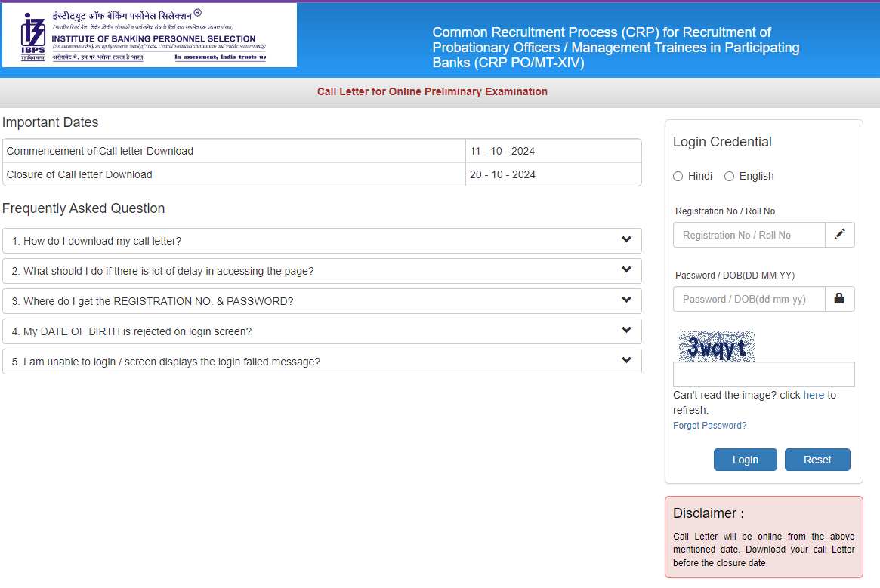
Task: Click the Disclaimer heading
Action: (709, 513)
